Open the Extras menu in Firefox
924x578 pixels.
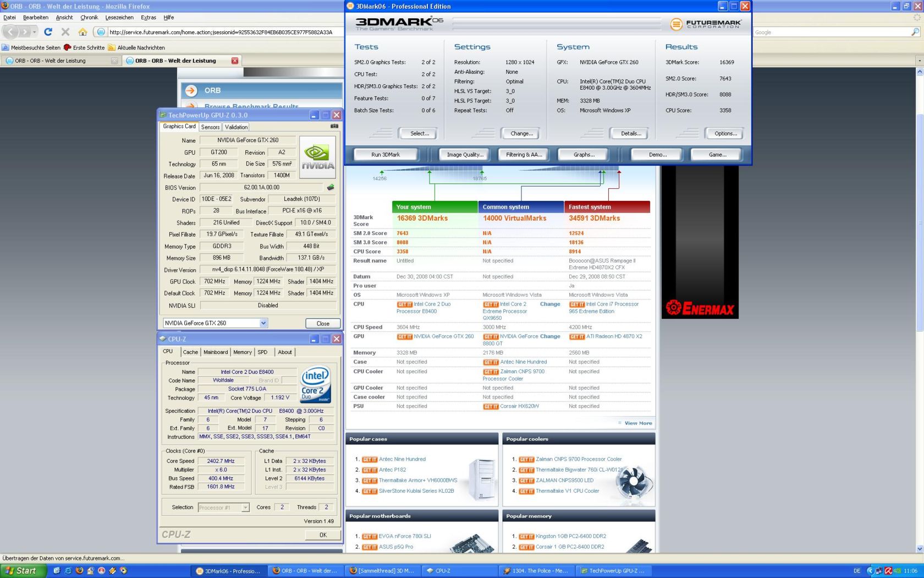[x=148, y=17]
